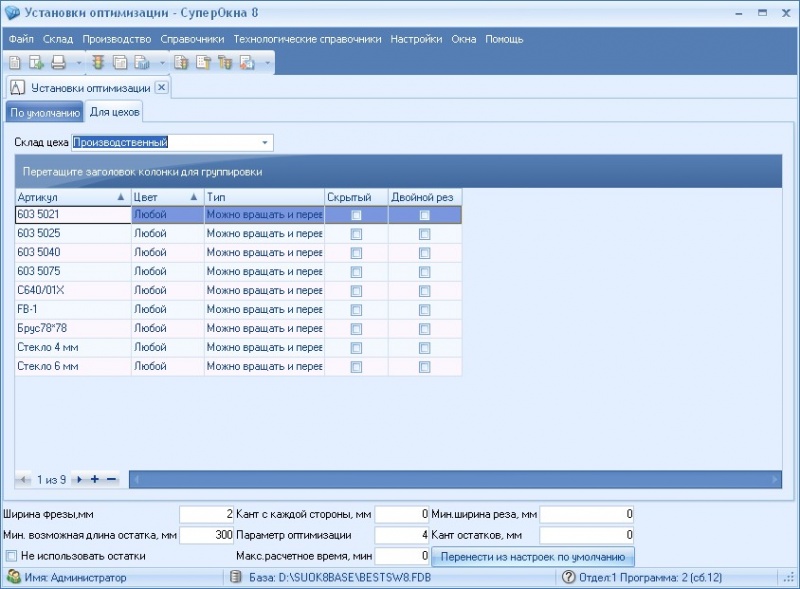Click the document with green arrow icon
The image size is (800, 589).
pos(36,63)
